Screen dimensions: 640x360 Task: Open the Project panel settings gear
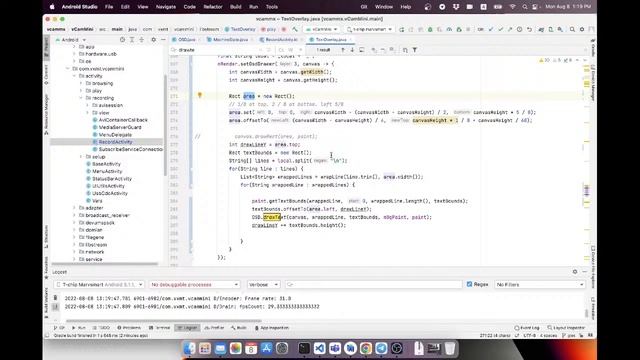[153, 40]
